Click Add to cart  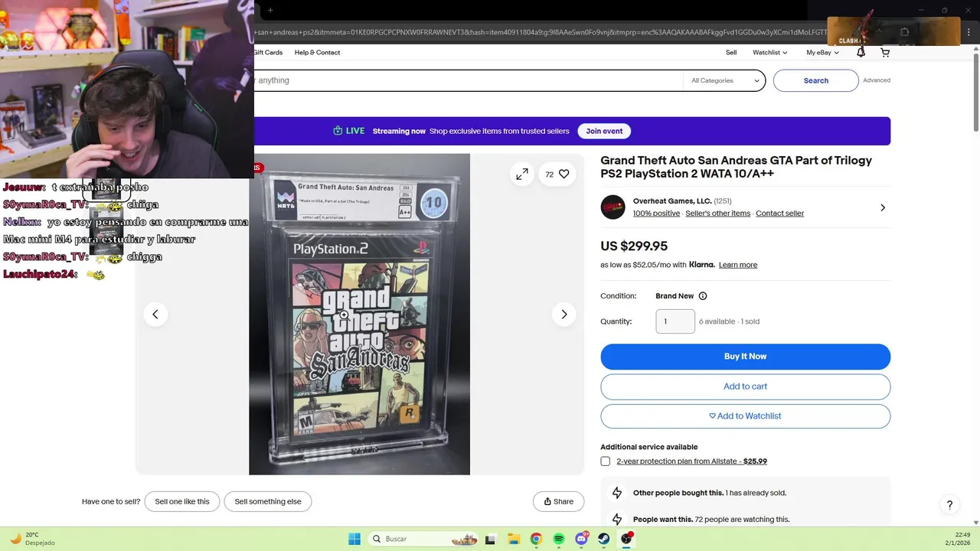745,386
